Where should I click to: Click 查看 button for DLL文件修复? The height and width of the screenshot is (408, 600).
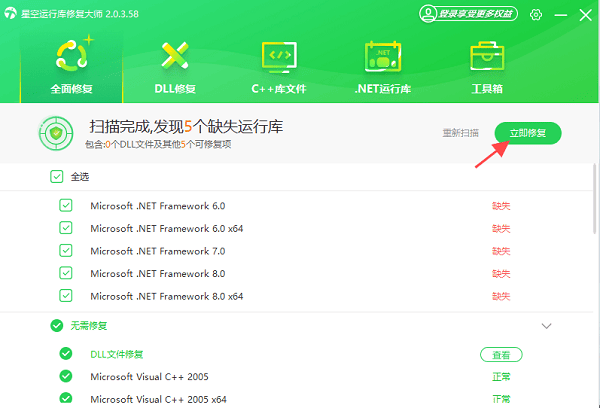pos(501,355)
